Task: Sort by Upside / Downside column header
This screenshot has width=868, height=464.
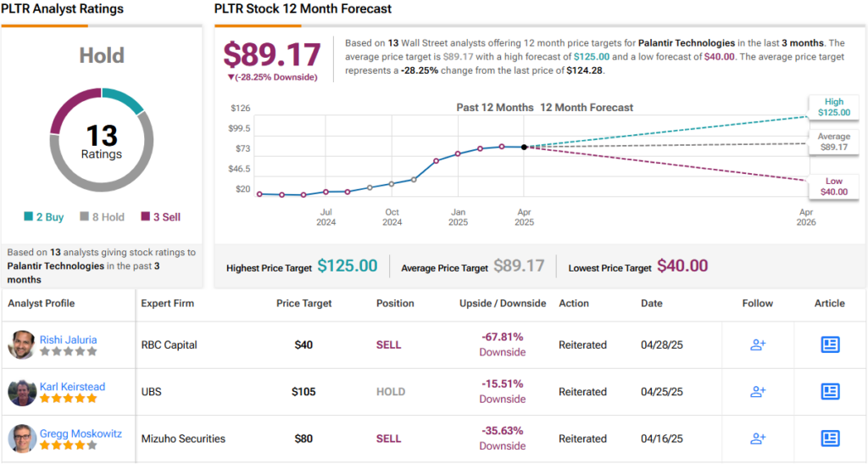Action: (x=503, y=304)
